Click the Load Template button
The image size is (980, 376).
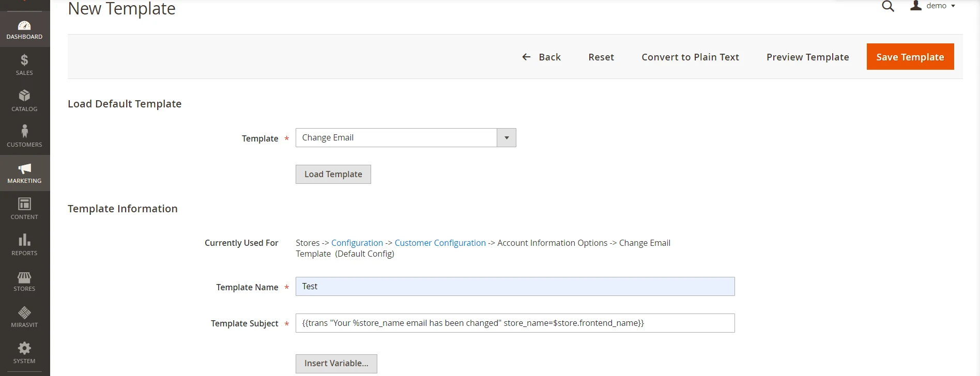(x=333, y=174)
